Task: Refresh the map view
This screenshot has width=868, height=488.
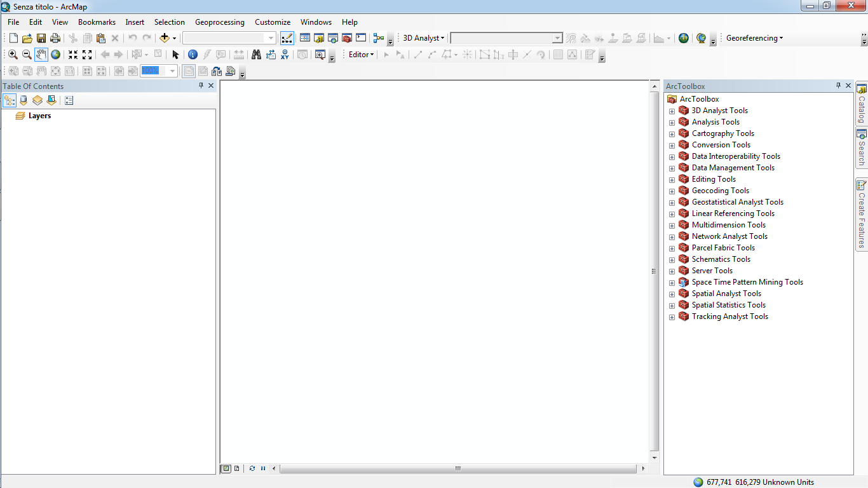Action: (252, 468)
